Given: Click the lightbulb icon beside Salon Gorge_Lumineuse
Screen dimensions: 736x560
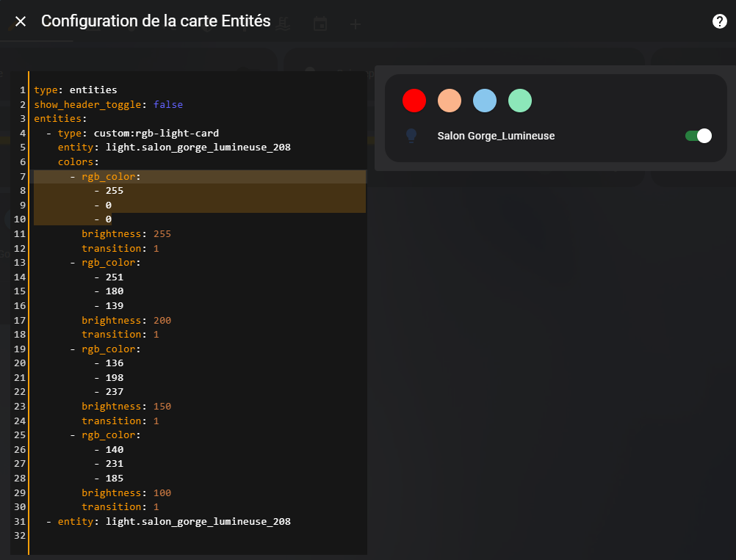Looking at the screenshot, I should pyautogui.click(x=411, y=136).
